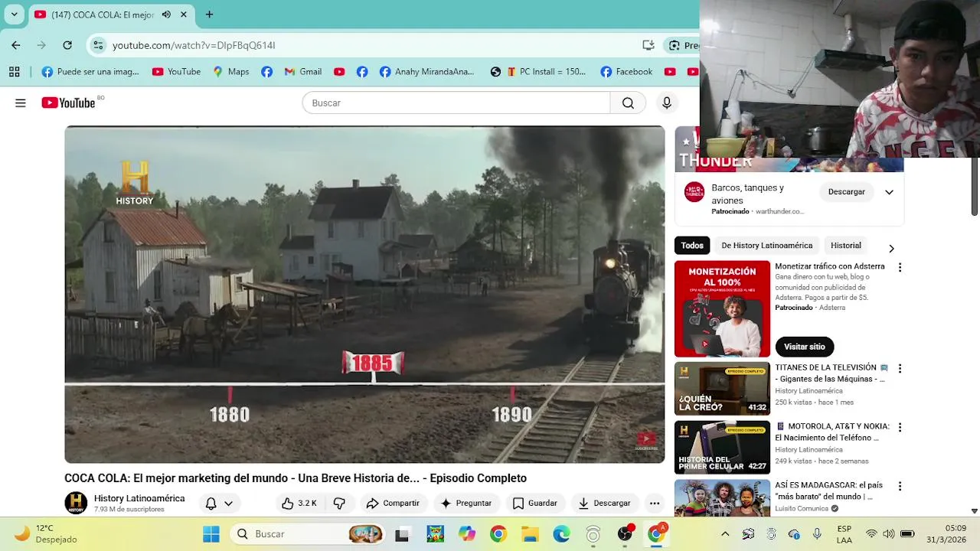Image resolution: width=980 pixels, height=551 pixels.
Task: Open the Facebook labeled bookmark
Action: click(626, 72)
